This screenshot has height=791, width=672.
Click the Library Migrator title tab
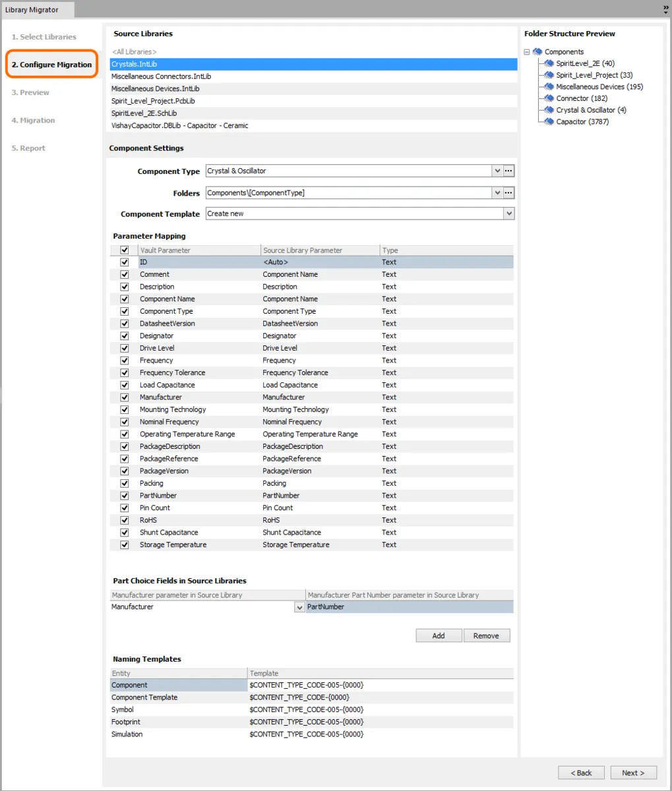[x=37, y=10]
